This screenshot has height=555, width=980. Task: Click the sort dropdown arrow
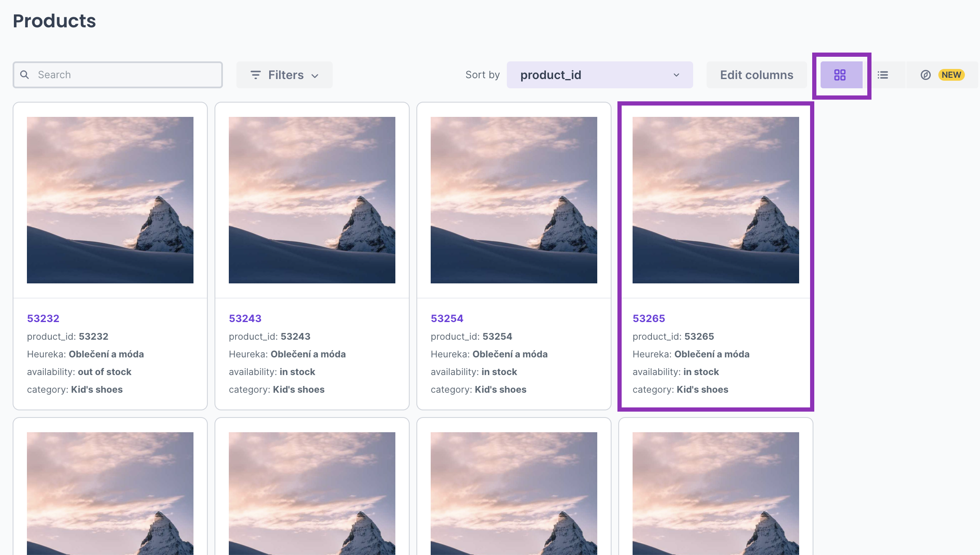click(x=676, y=75)
